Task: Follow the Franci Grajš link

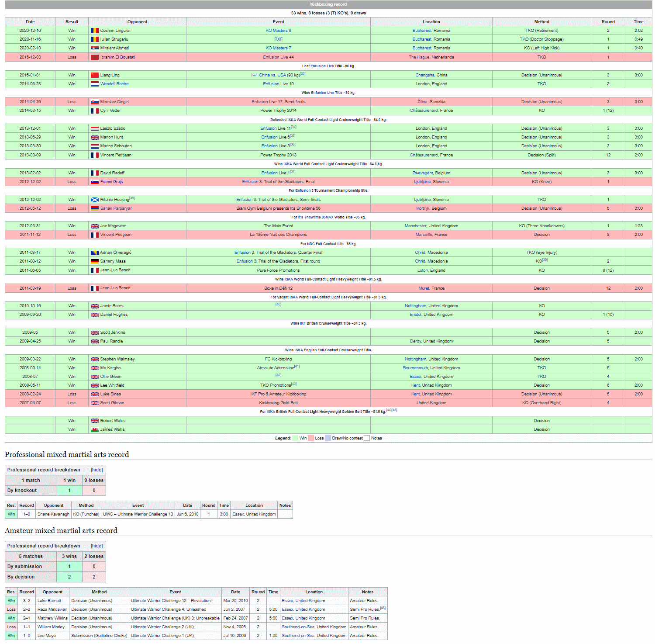Action: [112, 182]
